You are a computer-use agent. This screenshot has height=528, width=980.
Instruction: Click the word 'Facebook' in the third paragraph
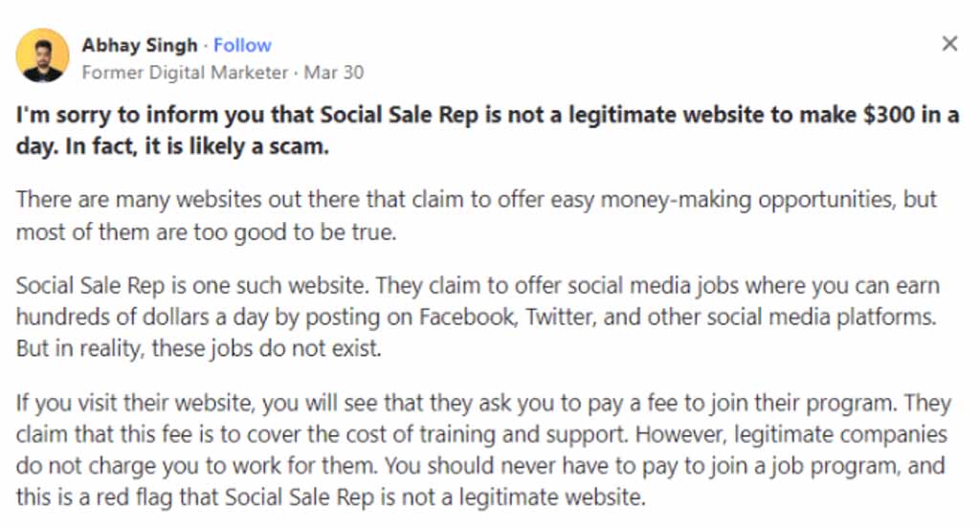click(467, 317)
